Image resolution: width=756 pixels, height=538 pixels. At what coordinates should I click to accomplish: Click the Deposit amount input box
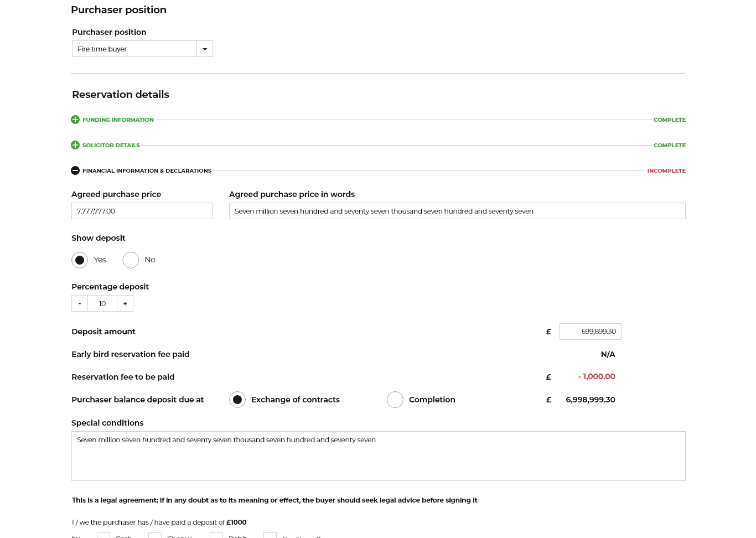point(590,332)
